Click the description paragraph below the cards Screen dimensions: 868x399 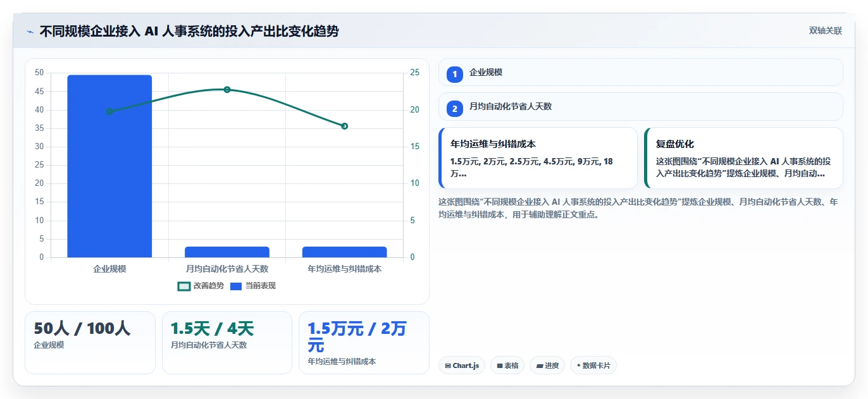tap(639, 208)
